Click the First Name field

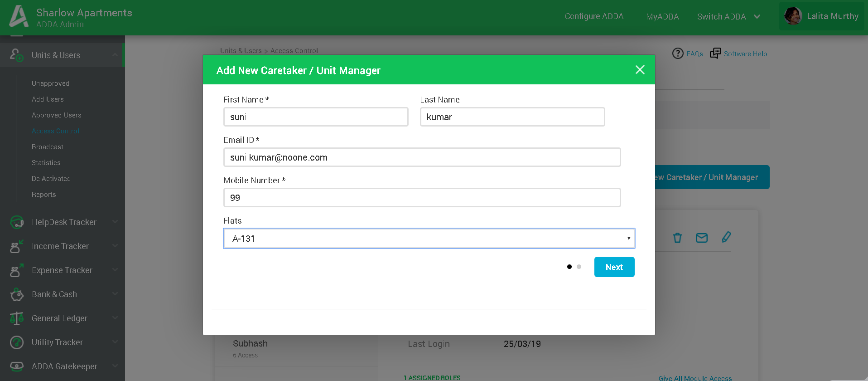[316, 117]
